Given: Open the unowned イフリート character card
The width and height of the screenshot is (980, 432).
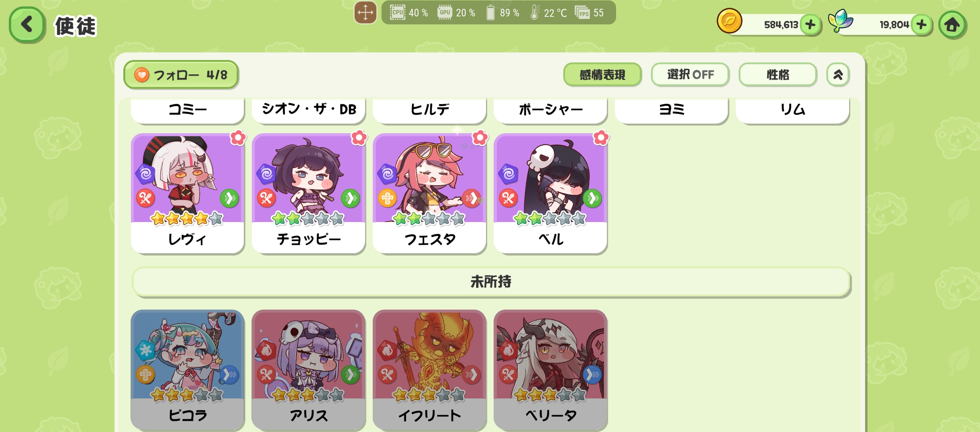Looking at the screenshot, I should click(430, 370).
